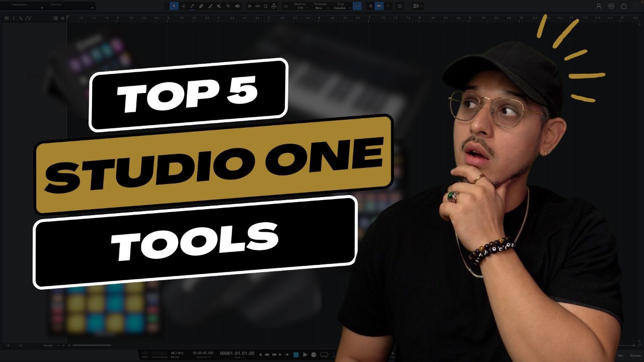
Task: Select the Eraser tool
Action: tap(200, 6)
